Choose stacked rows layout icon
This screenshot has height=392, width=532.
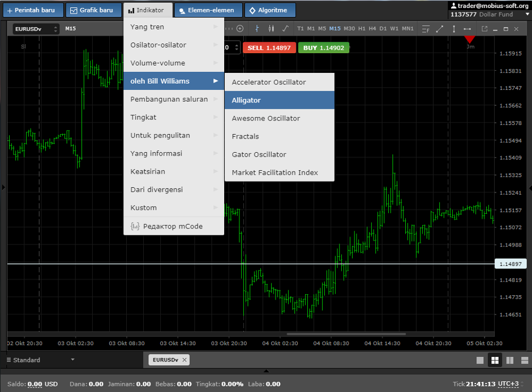525,360
